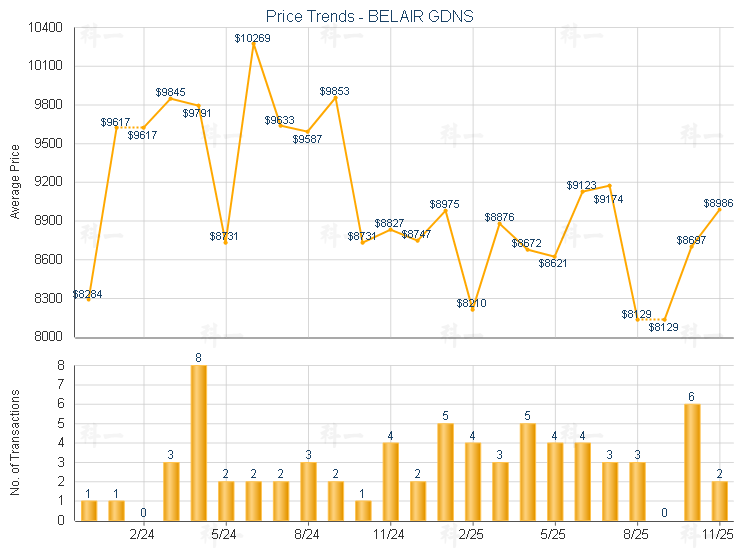The width and height of the screenshot is (740, 550).
Task: Click the $9174 data point label
Action: [x=608, y=199]
